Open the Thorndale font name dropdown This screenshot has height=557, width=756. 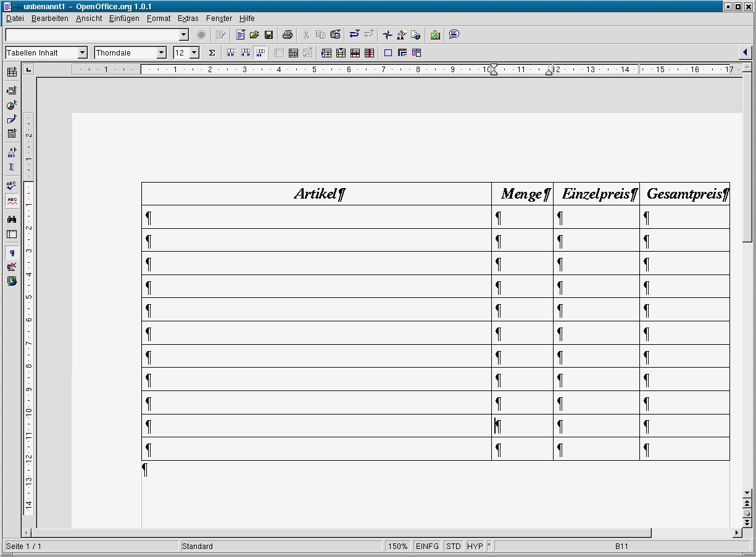(162, 52)
